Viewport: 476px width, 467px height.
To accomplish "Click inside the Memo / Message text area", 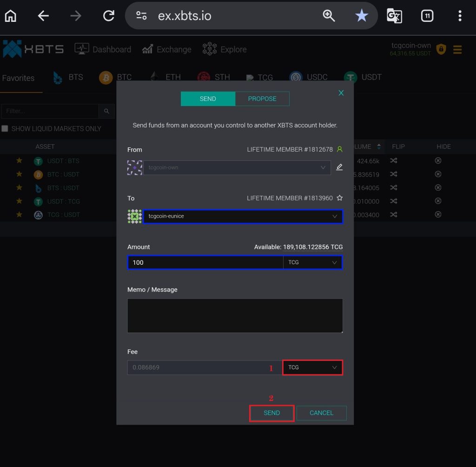I will tap(235, 315).
